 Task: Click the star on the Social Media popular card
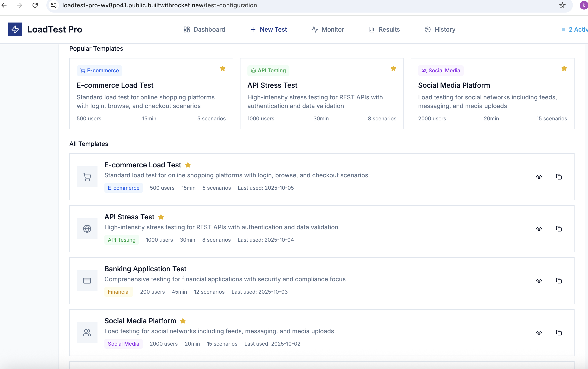564,69
